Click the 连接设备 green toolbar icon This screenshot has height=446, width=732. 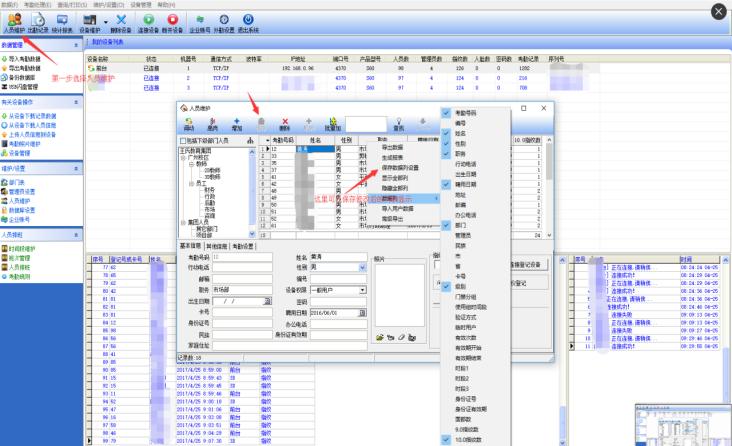coord(148,19)
